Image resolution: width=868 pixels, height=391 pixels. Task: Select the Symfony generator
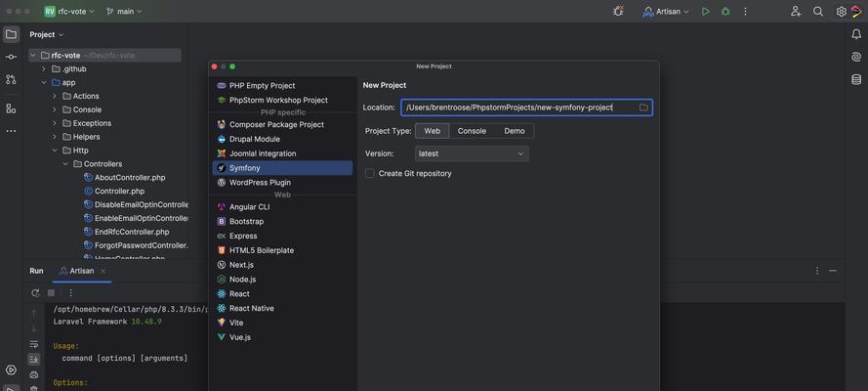tap(282, 168)
